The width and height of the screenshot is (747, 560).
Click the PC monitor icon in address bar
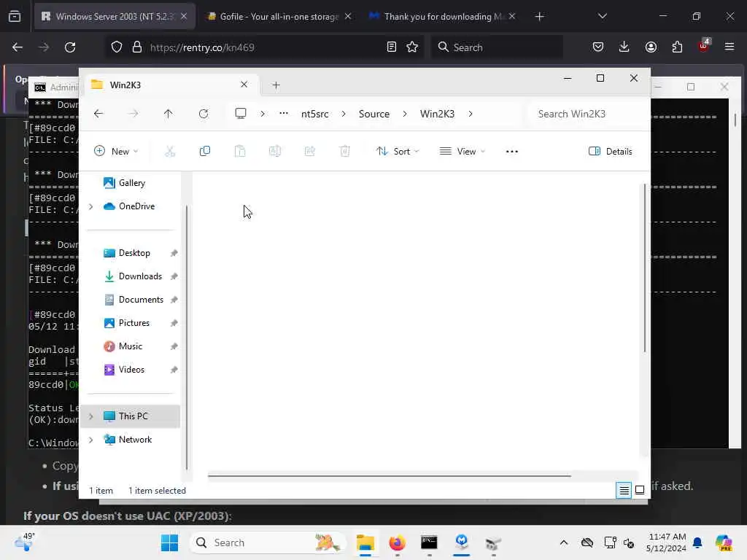pos(241,114)
